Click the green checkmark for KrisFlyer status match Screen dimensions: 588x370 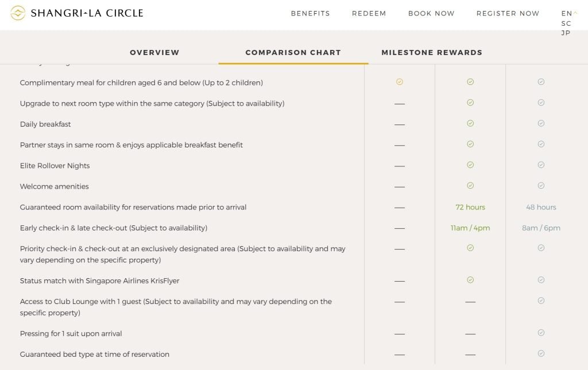[x=470, y=280]
